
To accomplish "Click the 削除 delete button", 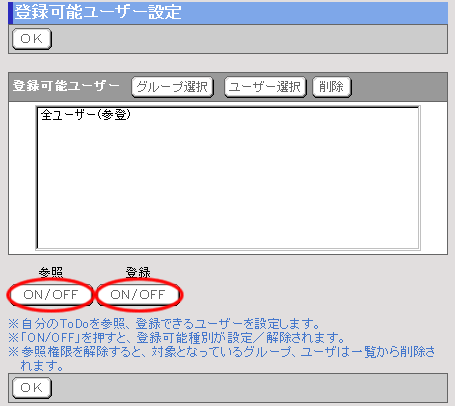I will click(x=332, y=87).
